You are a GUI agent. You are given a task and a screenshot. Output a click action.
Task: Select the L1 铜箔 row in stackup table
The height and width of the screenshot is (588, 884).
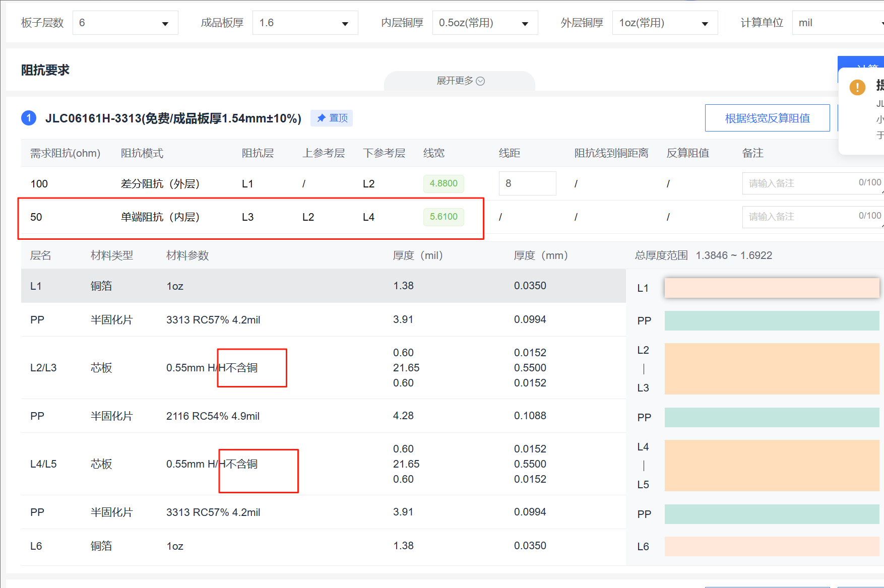pos(323,286)
